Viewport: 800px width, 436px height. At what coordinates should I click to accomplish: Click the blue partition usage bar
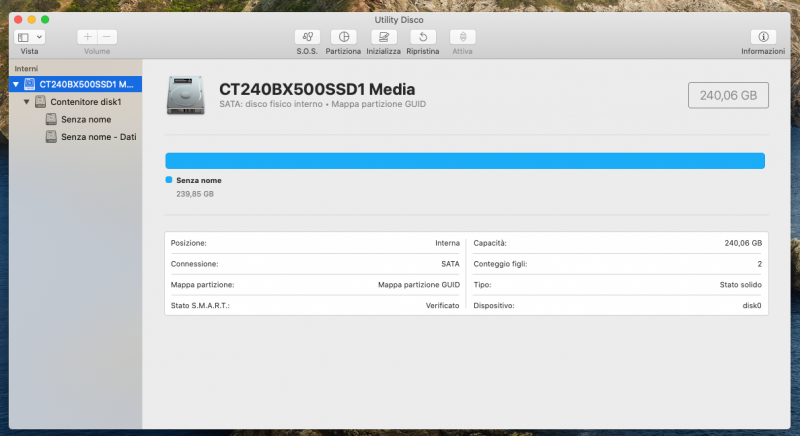coord(465,161)
